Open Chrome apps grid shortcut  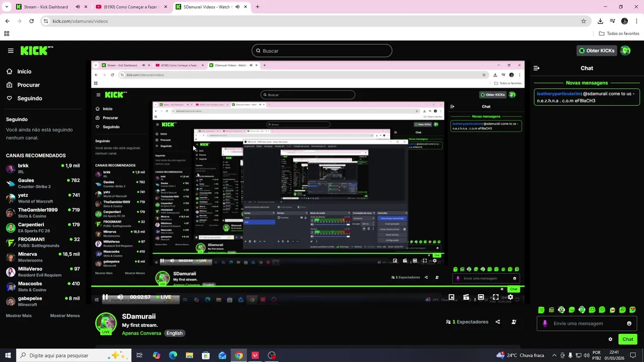(x=7, y=34)
